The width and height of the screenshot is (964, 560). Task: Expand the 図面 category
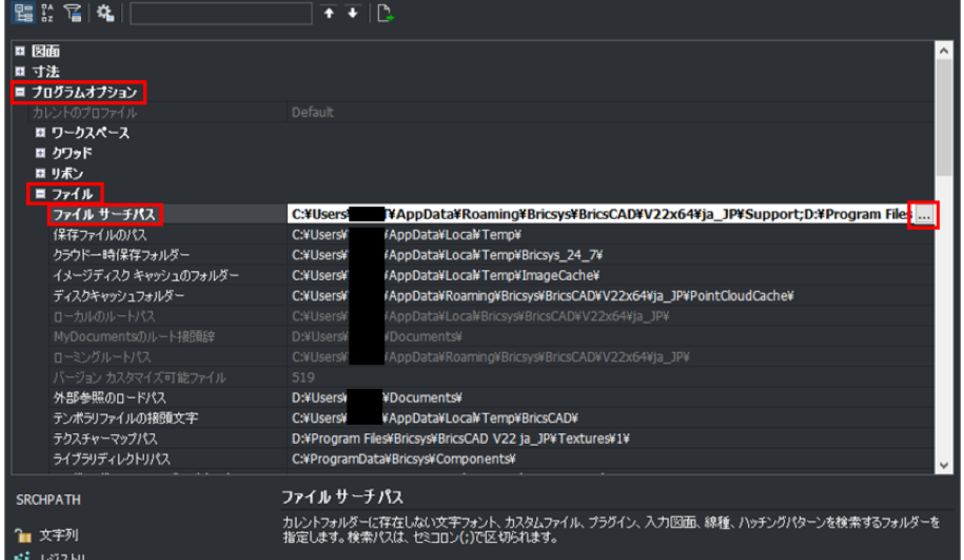tap(20, 51)
